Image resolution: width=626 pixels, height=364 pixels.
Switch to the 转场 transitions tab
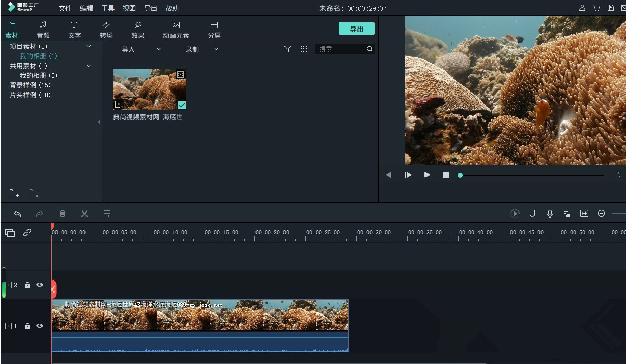106,30
